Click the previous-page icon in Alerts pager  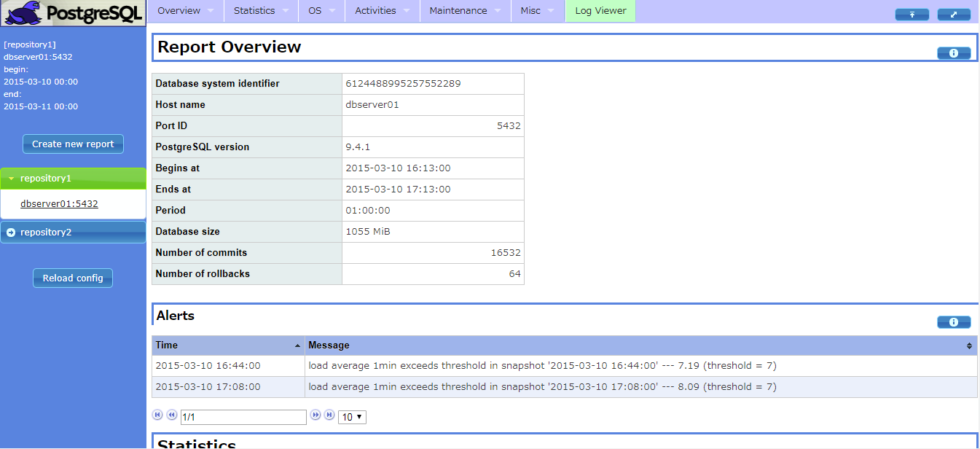172,415
